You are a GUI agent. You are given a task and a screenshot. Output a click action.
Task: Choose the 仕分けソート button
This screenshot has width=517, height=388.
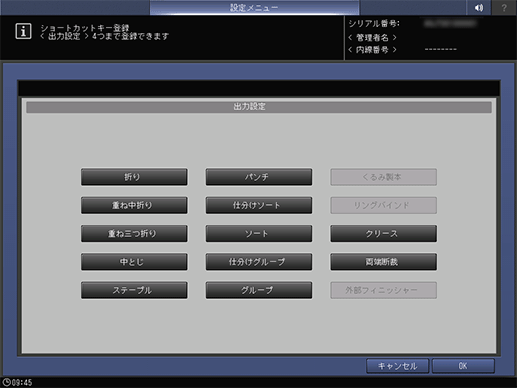pyautogui.click(x=259, y=205)
